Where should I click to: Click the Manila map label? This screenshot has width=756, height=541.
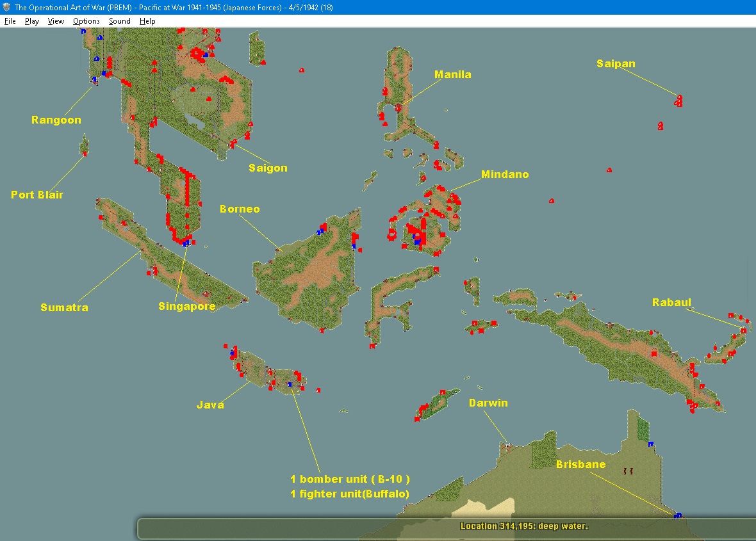pos(453,75)
